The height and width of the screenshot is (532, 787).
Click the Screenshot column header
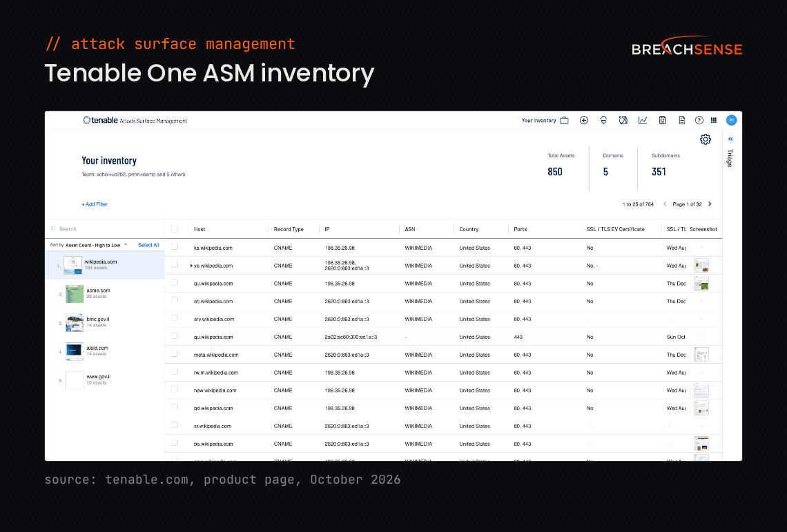pyautogui.click(x=703, y=229)
